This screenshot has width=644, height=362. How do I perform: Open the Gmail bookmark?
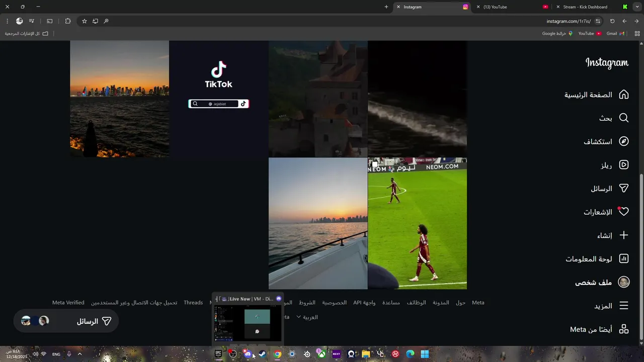(615, 34)
